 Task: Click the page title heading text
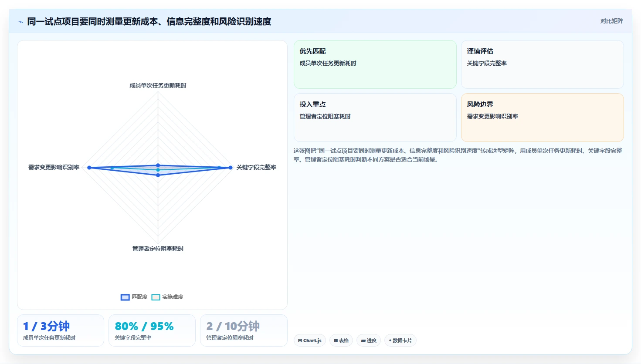149,21
